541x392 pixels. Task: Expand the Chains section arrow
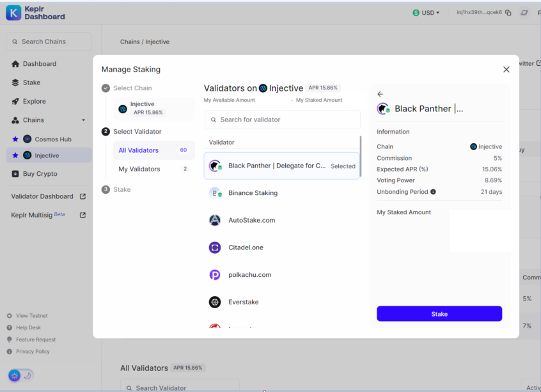83,120
